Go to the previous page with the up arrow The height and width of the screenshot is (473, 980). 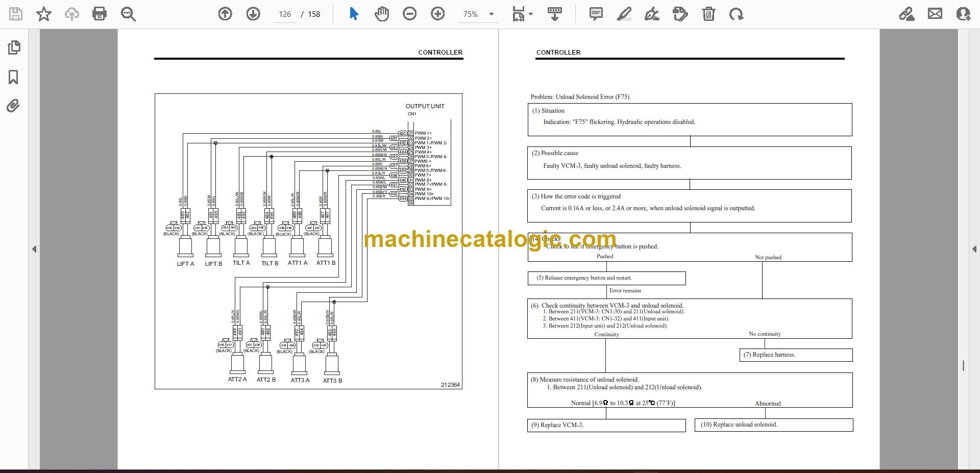pos(225,14)
